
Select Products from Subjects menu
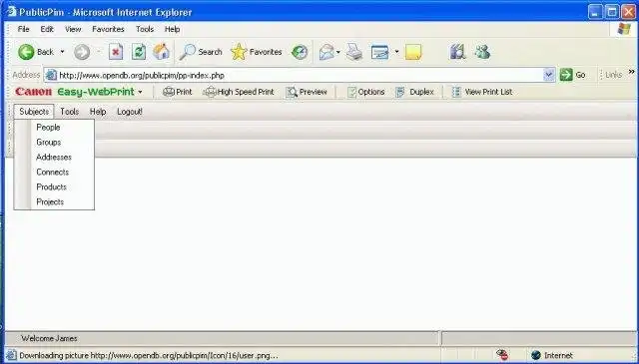[51, 186]
